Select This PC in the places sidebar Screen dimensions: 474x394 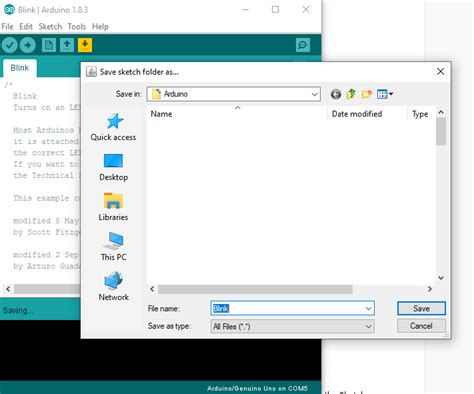(113, 247)
